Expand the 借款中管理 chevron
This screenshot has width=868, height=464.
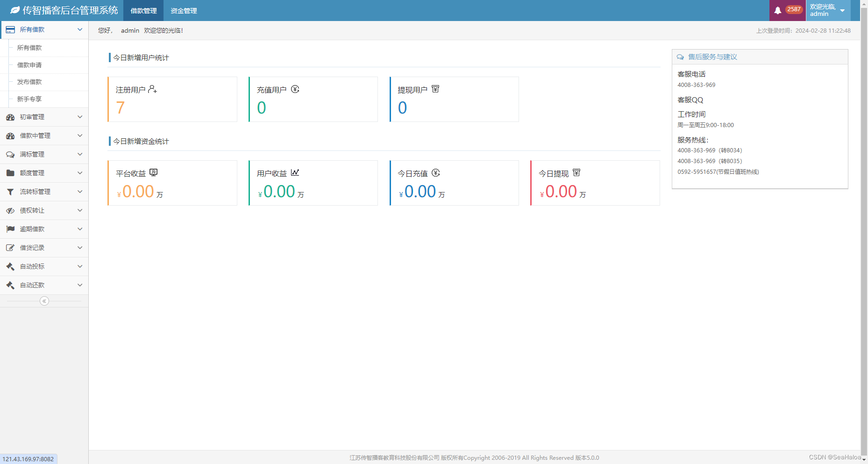pyautogui.click(x=80, y=136)
